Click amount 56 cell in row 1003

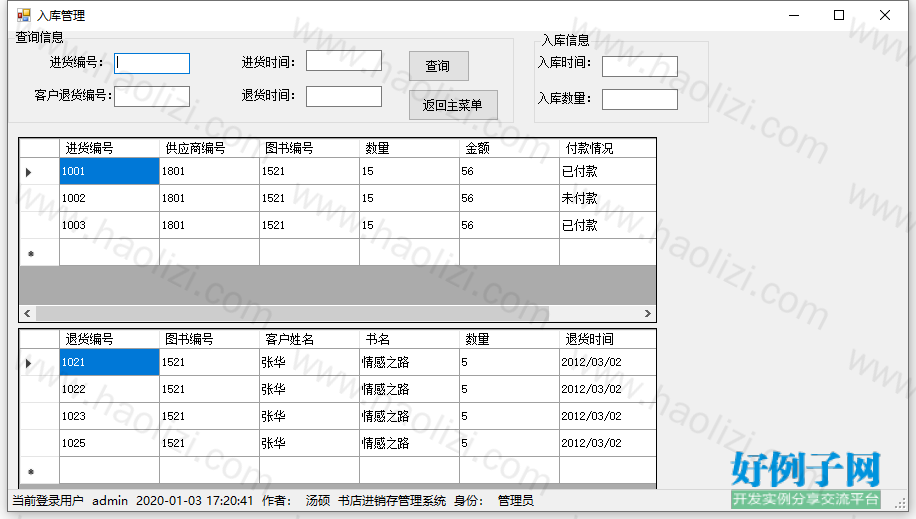point(509,225)
